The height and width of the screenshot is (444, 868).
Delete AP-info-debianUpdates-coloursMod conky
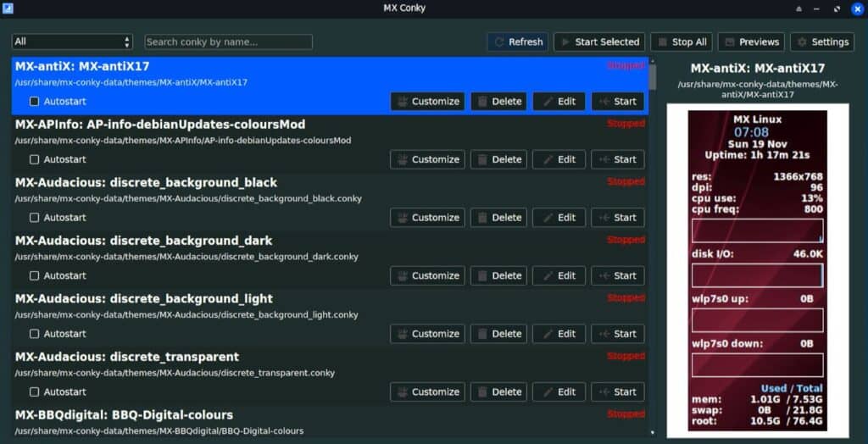(500, 159)
